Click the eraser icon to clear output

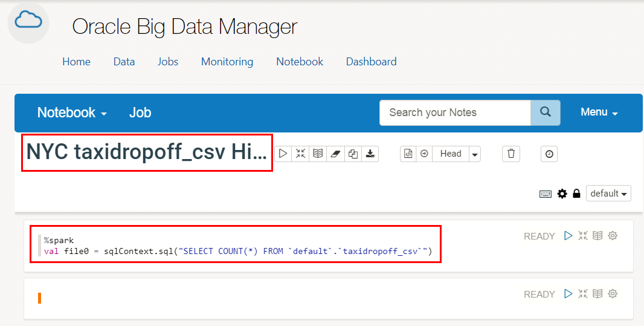click(x=335, y=154)
